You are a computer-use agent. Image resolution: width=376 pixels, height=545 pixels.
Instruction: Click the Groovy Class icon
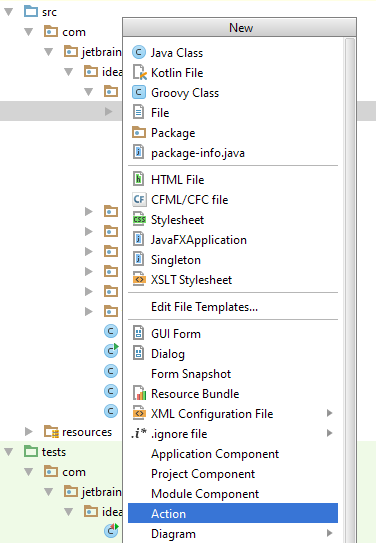click(139, 93)
